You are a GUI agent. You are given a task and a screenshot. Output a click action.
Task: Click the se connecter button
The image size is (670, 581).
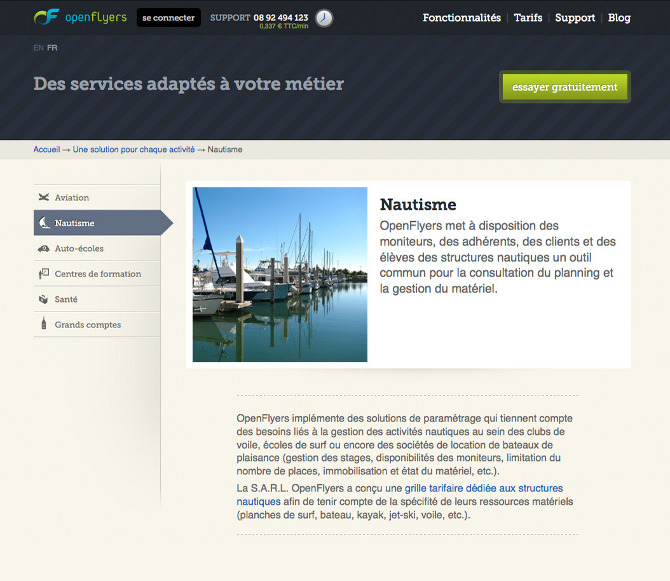(168, 18)
